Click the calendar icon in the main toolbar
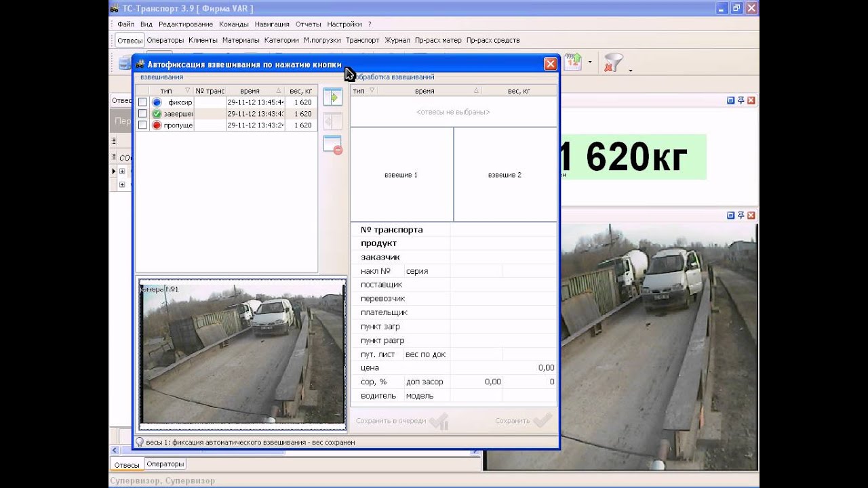Viewport: 868px width, 488px height. (574, 62)
